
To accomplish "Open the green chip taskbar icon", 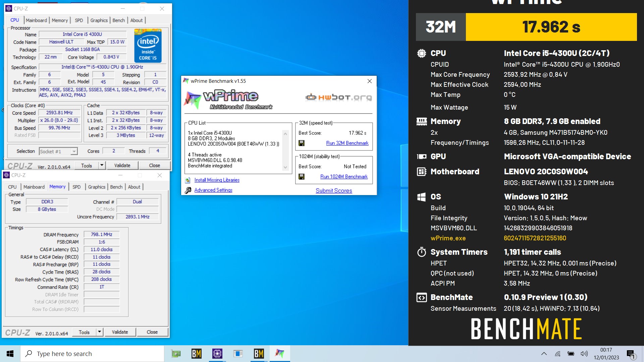I will 176,354.
